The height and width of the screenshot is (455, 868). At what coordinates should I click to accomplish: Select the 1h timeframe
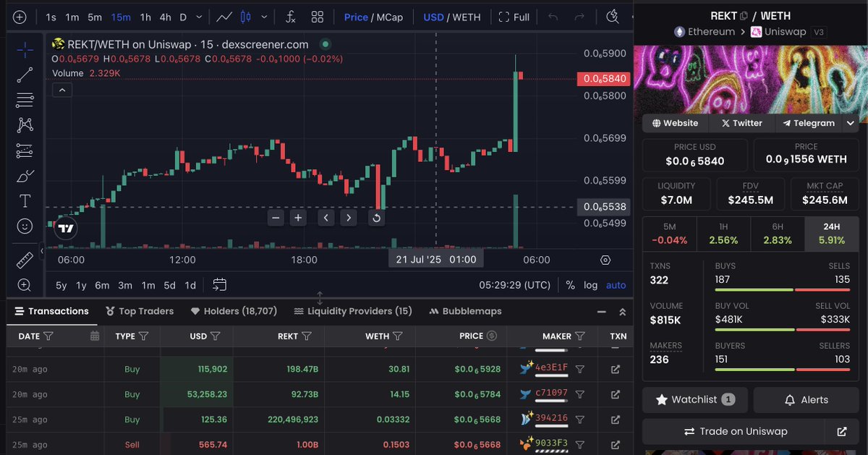[145, 17]
